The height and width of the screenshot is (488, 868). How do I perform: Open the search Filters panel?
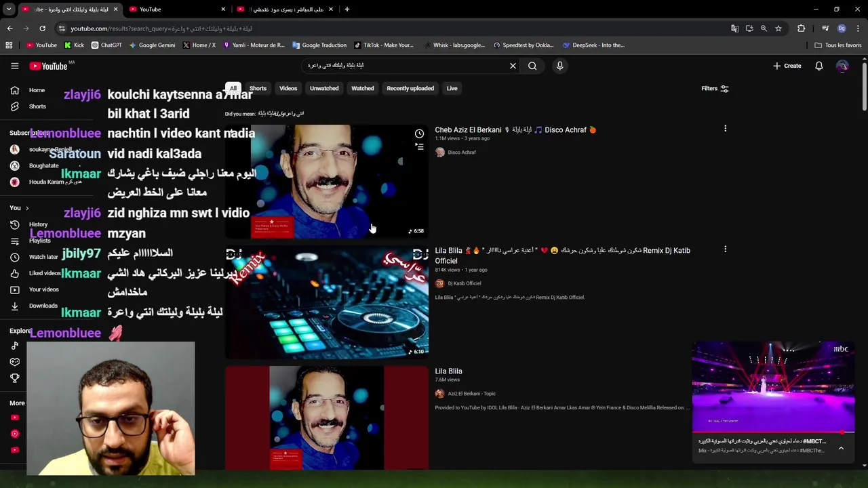click(715, 88)
